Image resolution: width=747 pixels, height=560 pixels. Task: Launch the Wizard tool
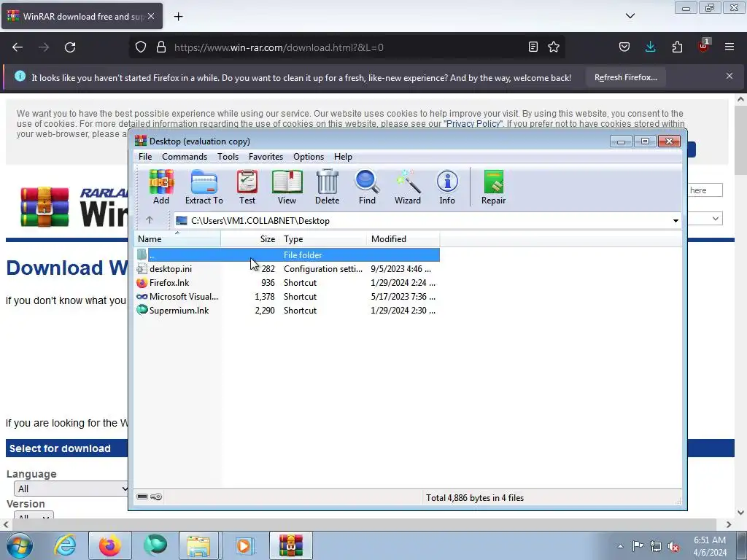(x=407, y=187)
